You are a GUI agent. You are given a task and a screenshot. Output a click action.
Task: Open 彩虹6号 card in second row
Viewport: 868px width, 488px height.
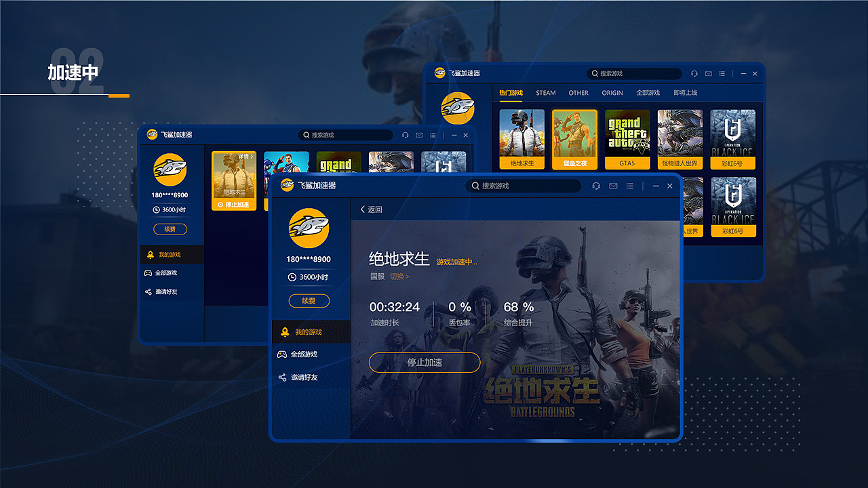[x=732, y=207]
